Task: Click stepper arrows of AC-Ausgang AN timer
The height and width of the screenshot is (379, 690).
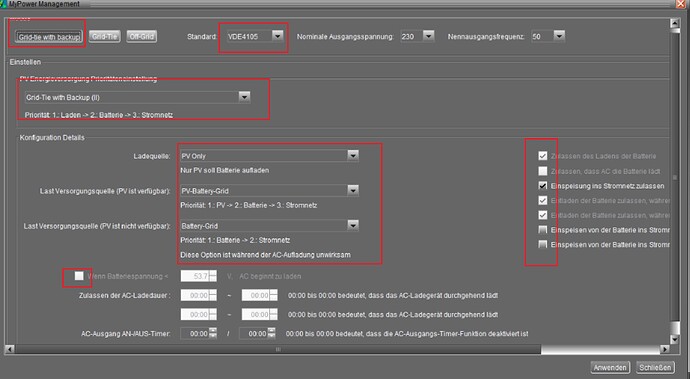Action: tap(213, 333)
